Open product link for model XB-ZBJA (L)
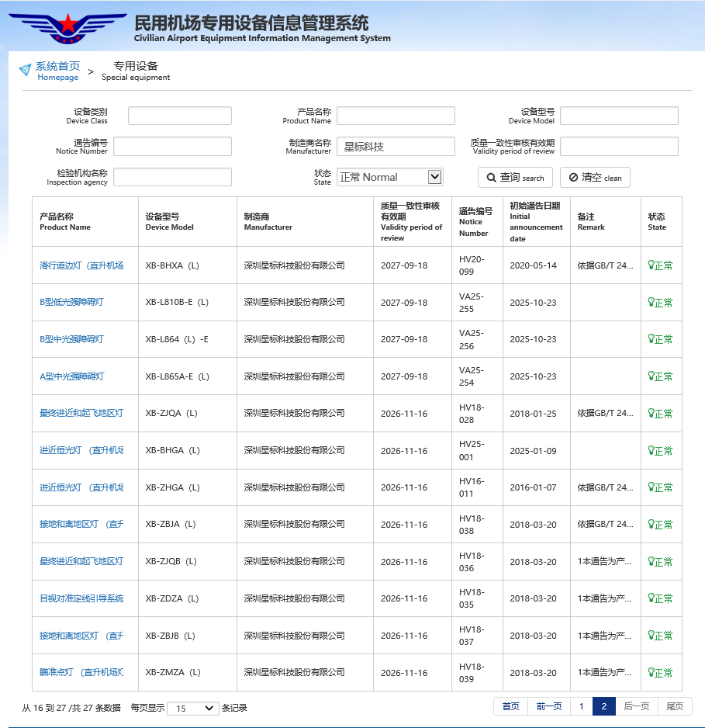This screenshot has width=705, height=728. click(x=81, y=524)
